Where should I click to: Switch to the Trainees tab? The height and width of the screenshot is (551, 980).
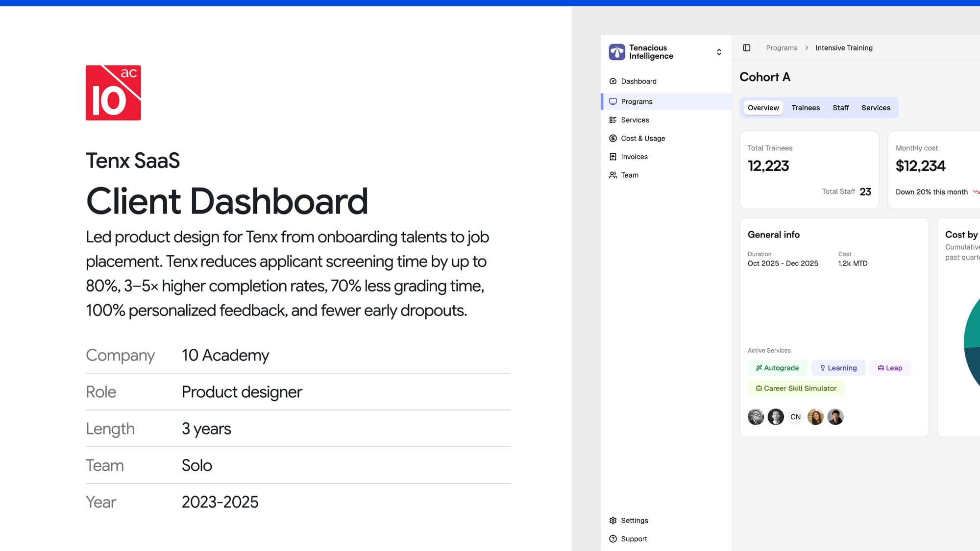pos(806,108)
